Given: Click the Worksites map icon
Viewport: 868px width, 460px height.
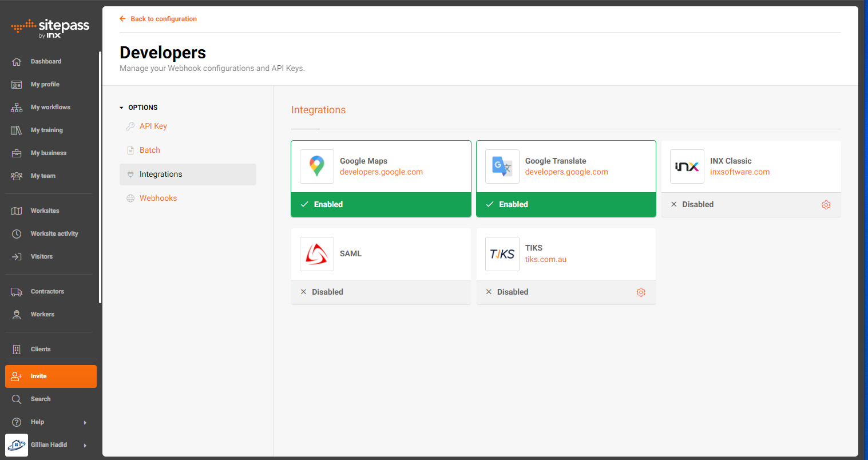Looking at the screenshot, I should tap(16, 211).
